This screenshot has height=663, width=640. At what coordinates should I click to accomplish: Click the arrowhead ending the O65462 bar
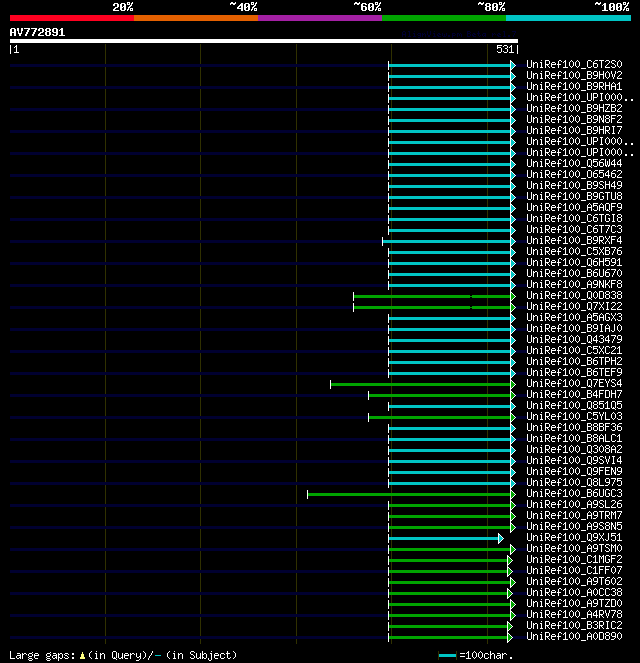(513, 175)
